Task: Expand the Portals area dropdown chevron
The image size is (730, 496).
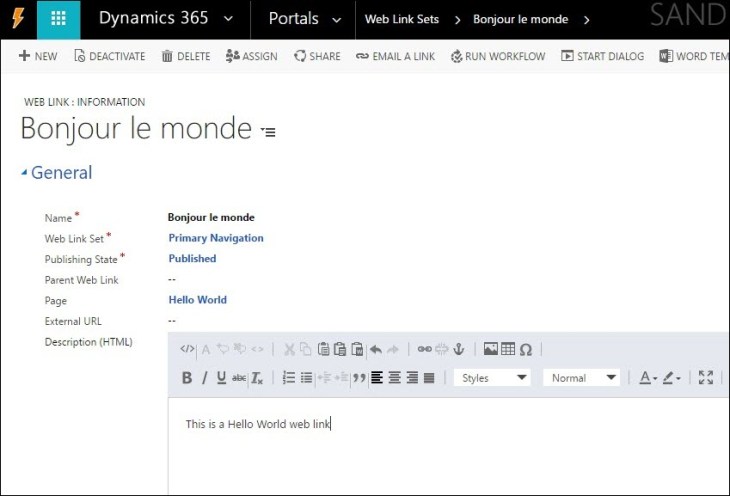Action: (336, 20)
